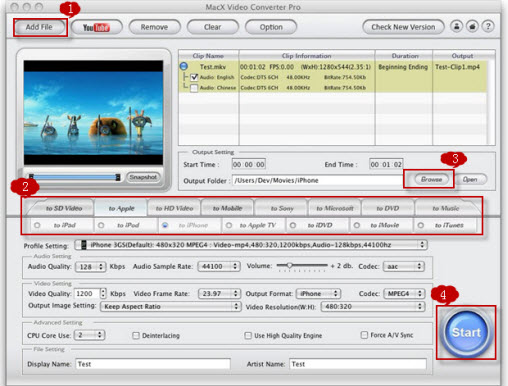Viewport: 508px width, 386px height.
Task: Open the Audio Quality dropdown
Action: 90,267
